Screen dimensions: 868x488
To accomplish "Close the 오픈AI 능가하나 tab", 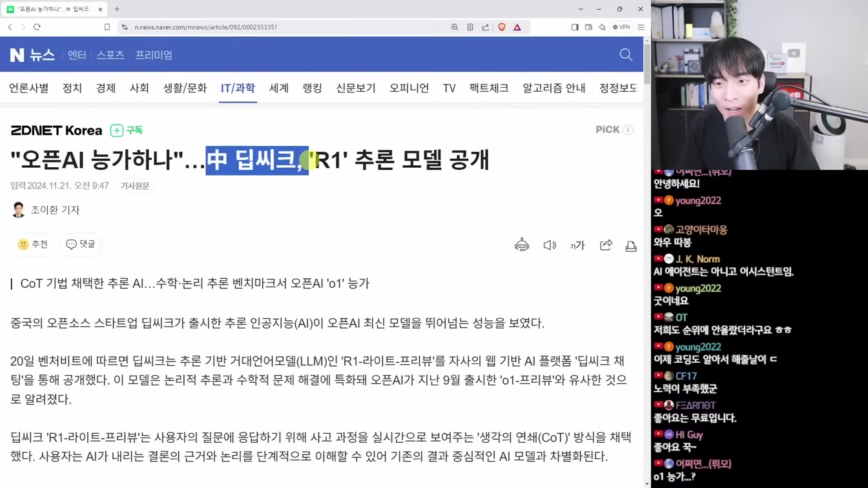I will click(x=100, y=9).
